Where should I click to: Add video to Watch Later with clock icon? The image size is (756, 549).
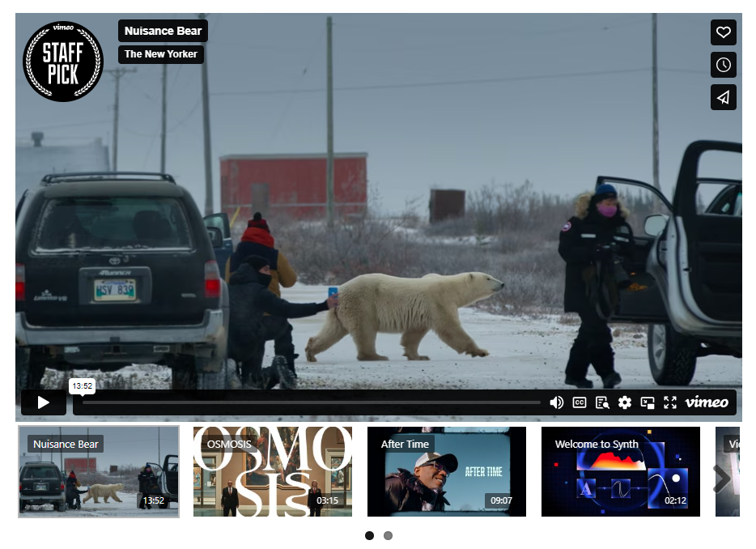point(724,65)
